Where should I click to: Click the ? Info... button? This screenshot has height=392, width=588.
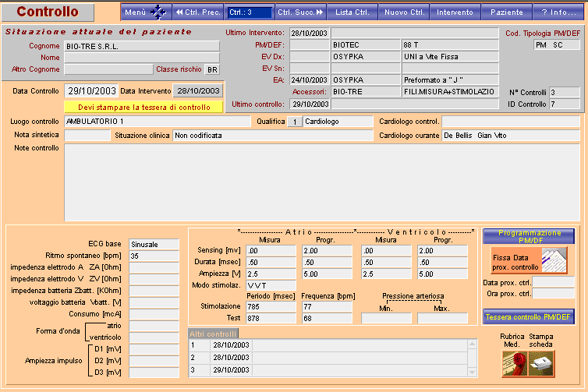click(558, 12)
